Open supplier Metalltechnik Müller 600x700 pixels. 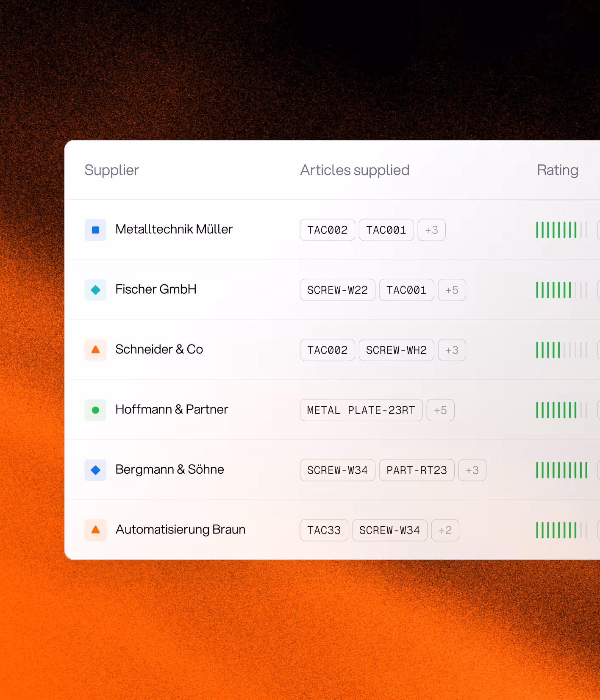tap(174, 229)
